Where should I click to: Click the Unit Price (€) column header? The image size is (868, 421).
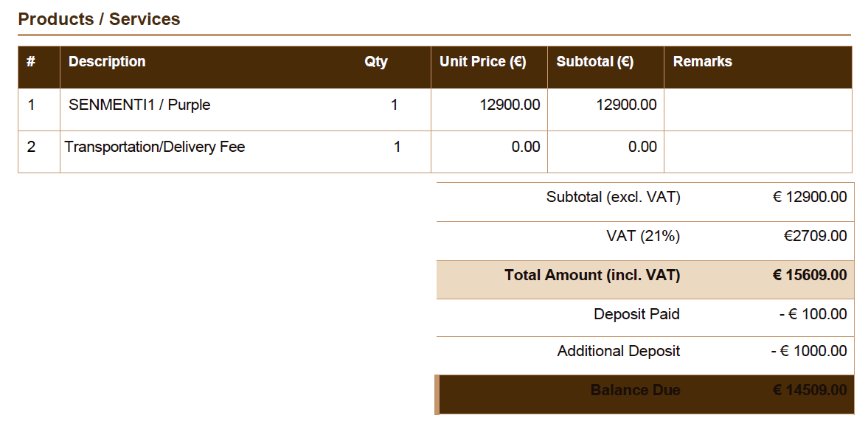click(x=483, y=61)
